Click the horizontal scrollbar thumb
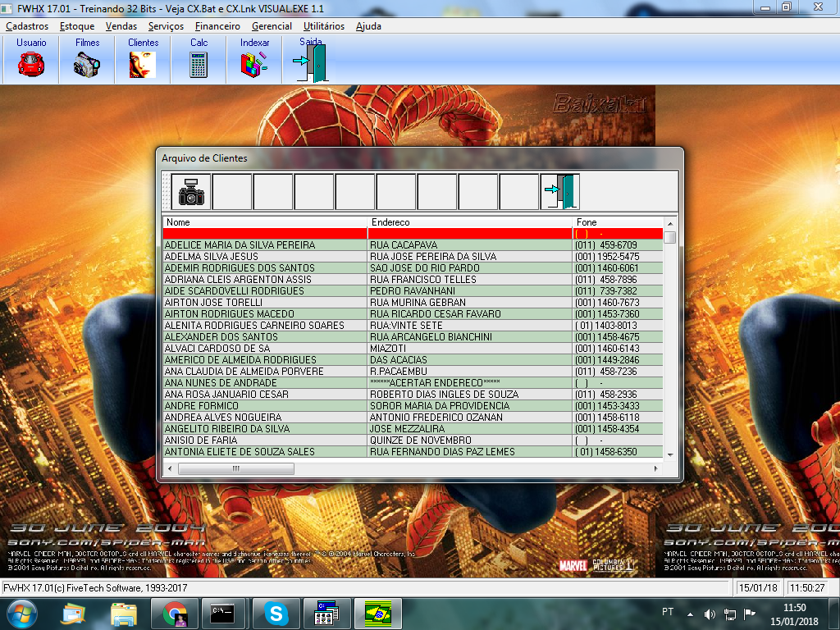Screen dimensions: 840x630 235,468
